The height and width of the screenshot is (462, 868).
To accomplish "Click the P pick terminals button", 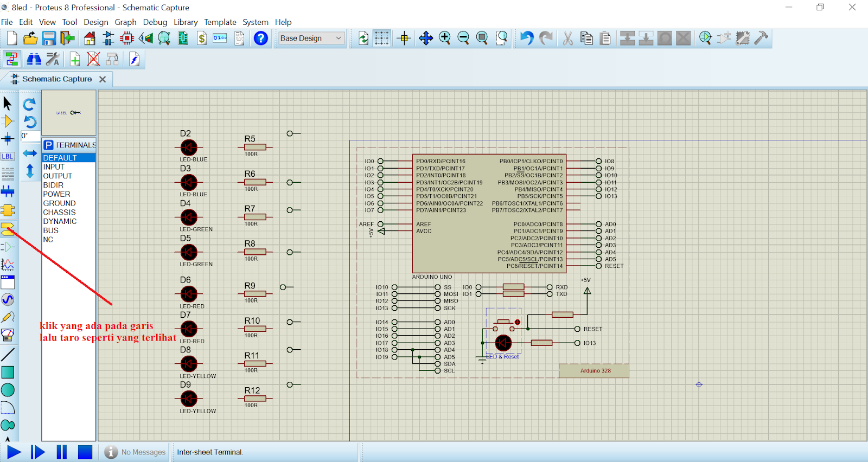I will pos(49,145).
